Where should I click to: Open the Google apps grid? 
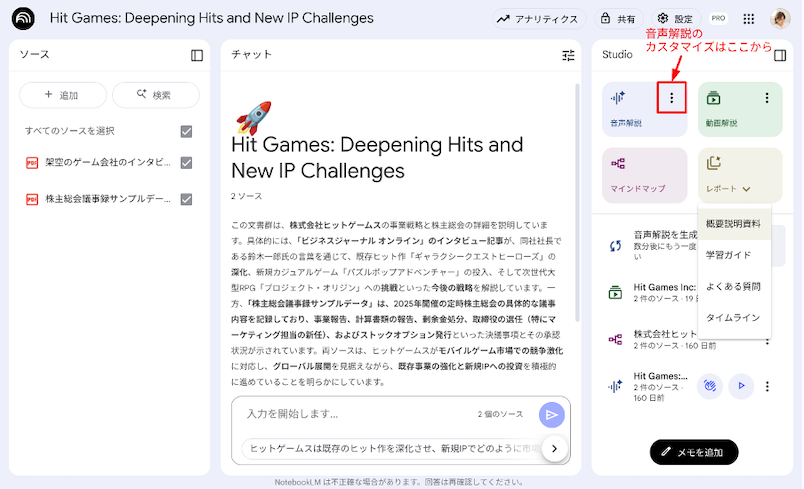click(749, 19)
